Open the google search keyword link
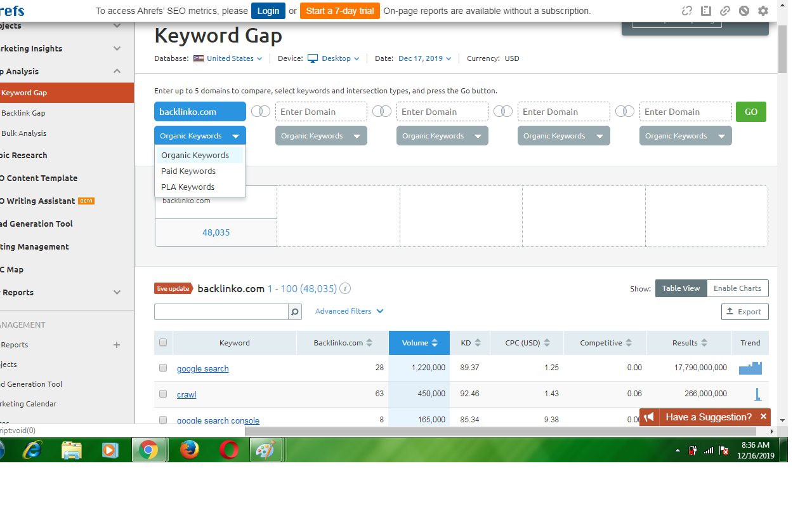812x508 pixels. [x=203, y=368]
